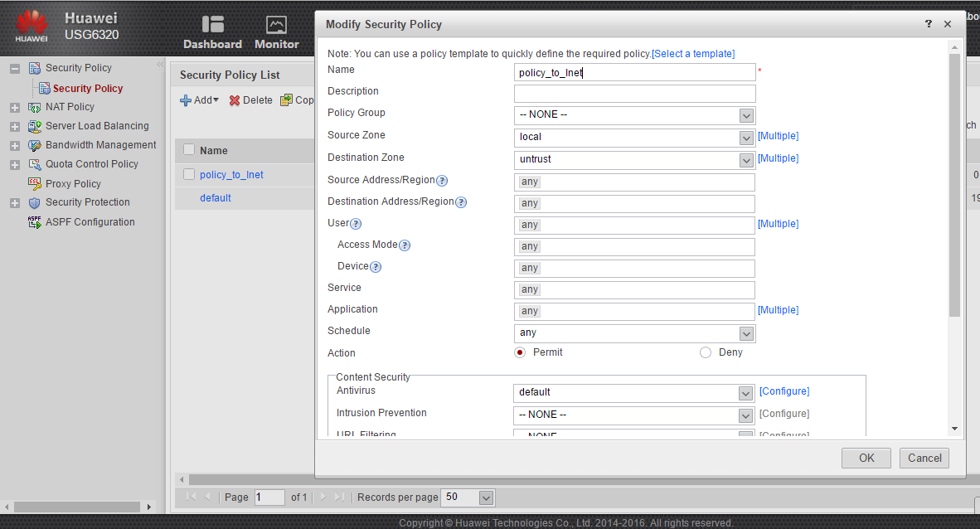This screenshot has width=980, height=529.
Task: Expand the Schedule dropdown list
Action: (746, 333)
